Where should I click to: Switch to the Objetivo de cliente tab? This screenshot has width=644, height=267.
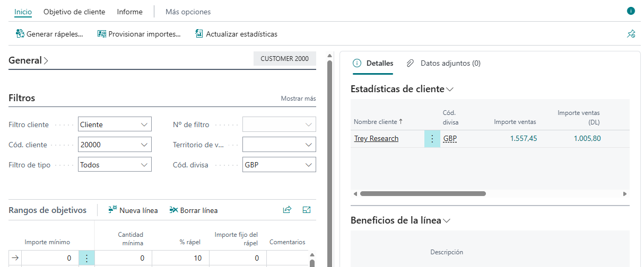pos(74,12)
